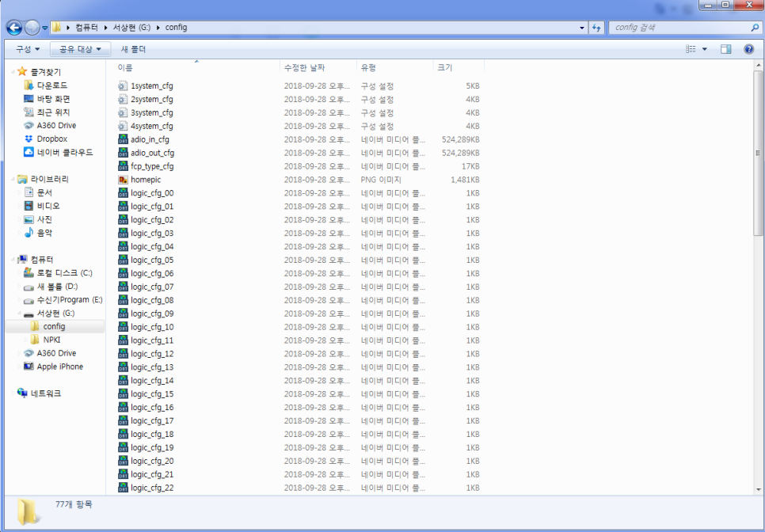The image size is (765, 532).
Task: Expand the NPKI folder node
Action: click(26, 340)
